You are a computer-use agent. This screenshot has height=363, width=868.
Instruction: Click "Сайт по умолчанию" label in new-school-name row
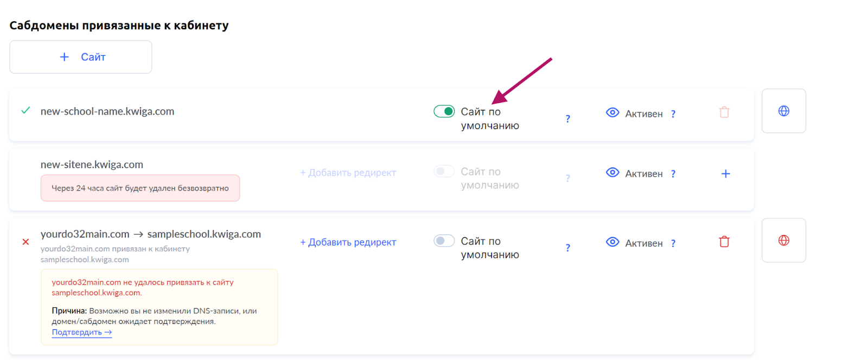(x=490, y=119)
